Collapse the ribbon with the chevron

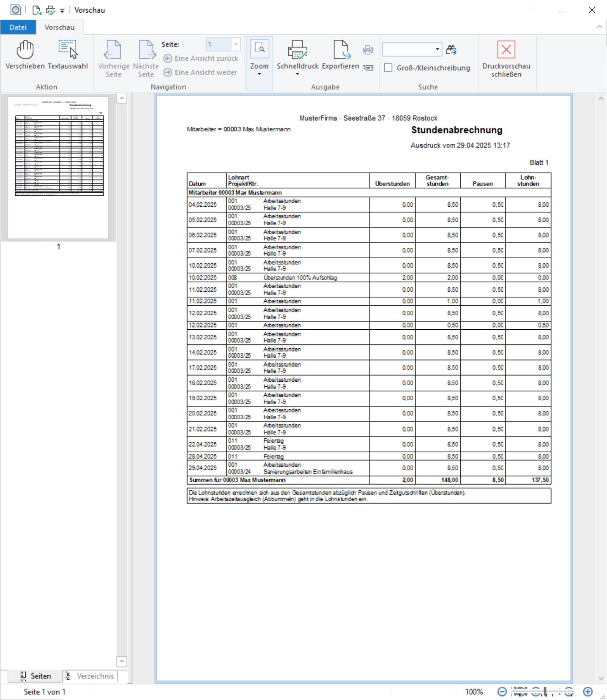coord(599,27)
